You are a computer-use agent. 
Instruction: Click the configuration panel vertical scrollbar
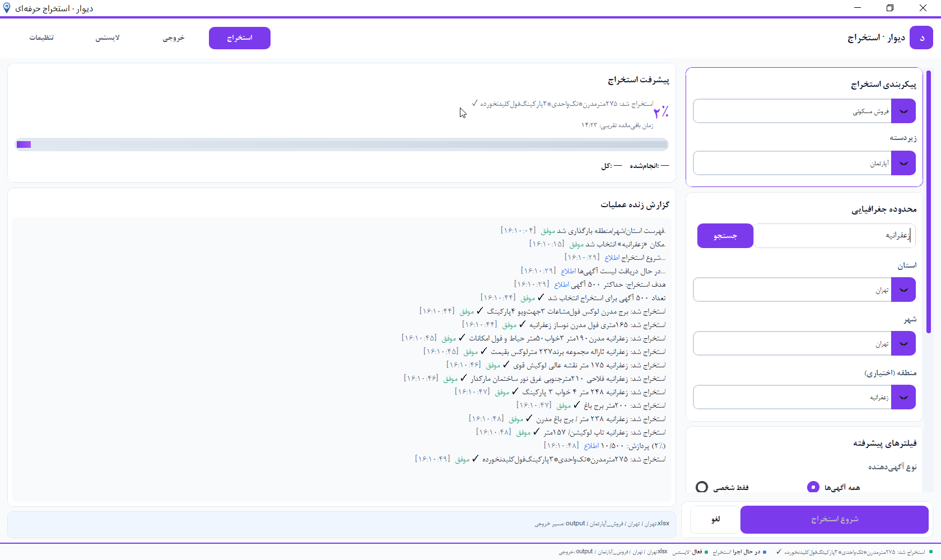pyautogui.click(x=928, y=202)
